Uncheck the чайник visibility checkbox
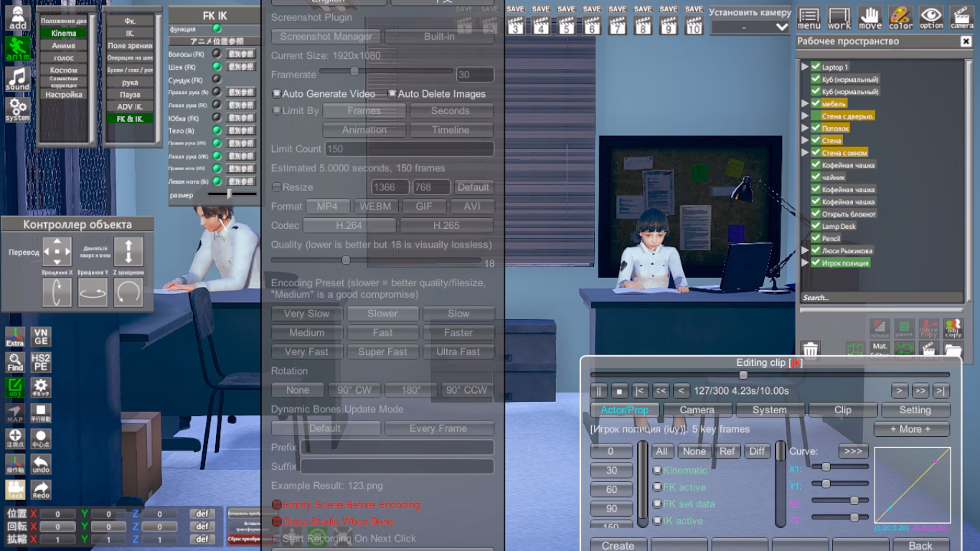This screenshot has width=980, height=551. point(816,177)
